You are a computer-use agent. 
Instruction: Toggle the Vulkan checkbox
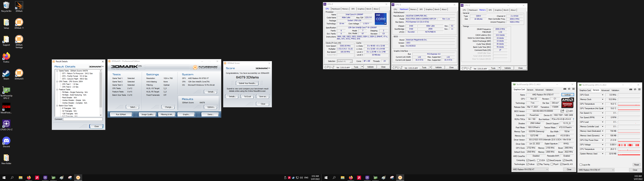(527, 164)
